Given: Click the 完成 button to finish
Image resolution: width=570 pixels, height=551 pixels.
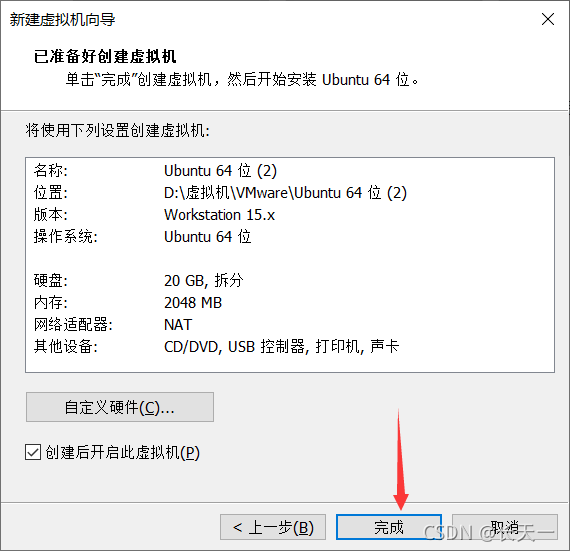Looking at the screenshot, I should pos(389,527).
